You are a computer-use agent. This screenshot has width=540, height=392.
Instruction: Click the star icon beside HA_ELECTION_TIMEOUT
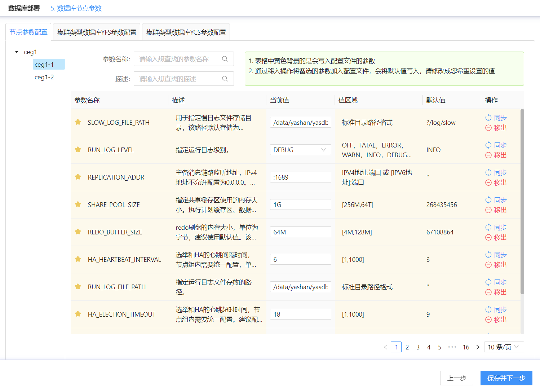click(78, 314)
